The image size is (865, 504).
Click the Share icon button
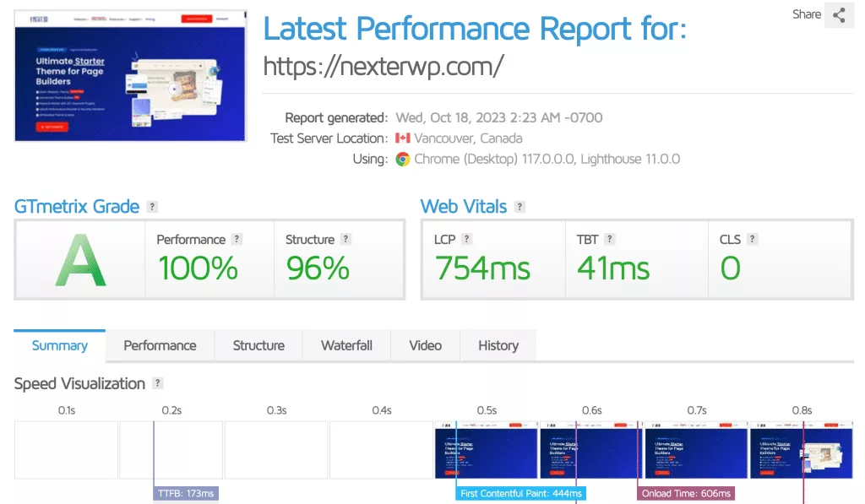pyautogui.click(x=839, y=15)
